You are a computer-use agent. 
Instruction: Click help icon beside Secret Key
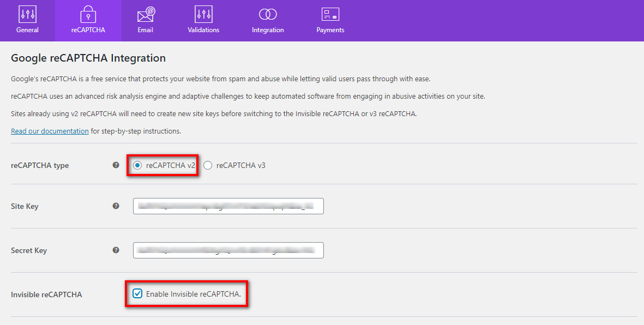click(x=116, y=250)
